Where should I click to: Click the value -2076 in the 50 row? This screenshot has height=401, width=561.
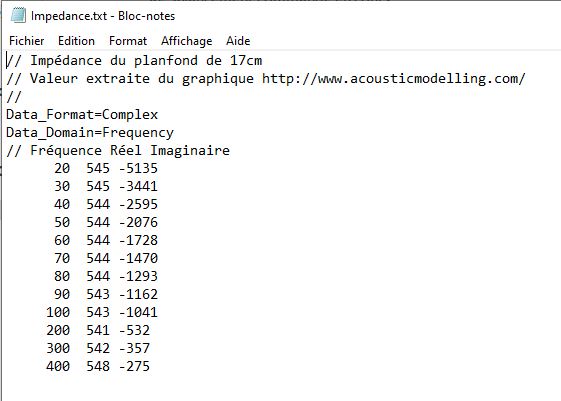138,222
